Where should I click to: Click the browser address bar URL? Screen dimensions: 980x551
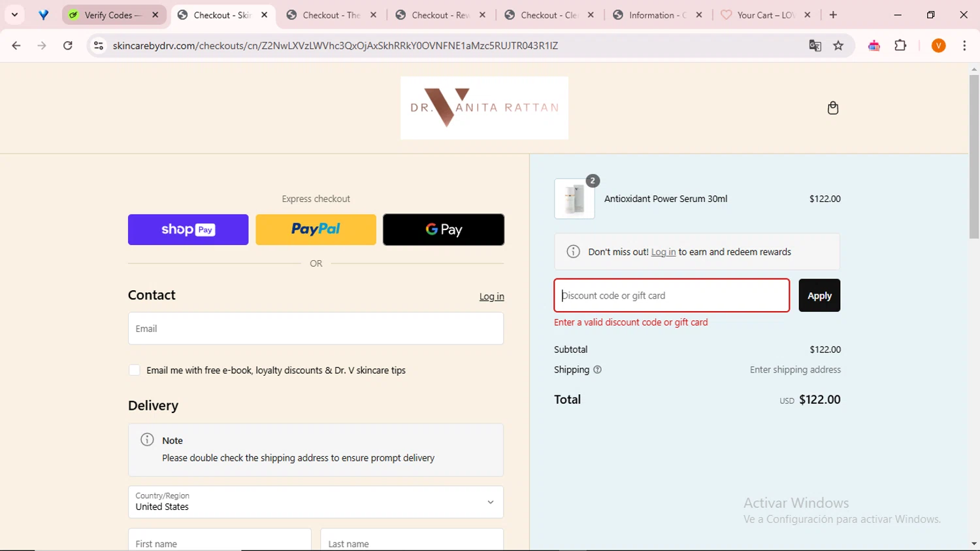pyautogui.click(x=335, y=46)
